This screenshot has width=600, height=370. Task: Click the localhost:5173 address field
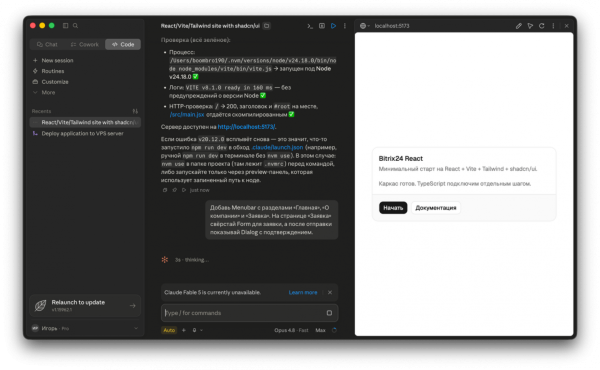[392, 26]
